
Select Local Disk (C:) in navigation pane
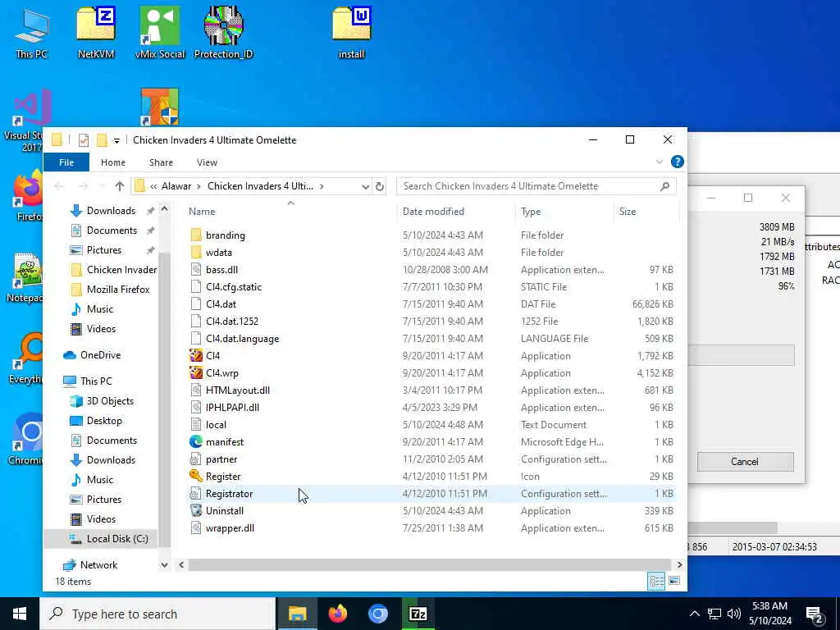117,539
